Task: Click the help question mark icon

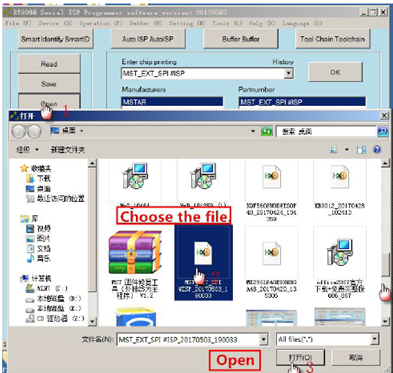Action: click(377, 150)
